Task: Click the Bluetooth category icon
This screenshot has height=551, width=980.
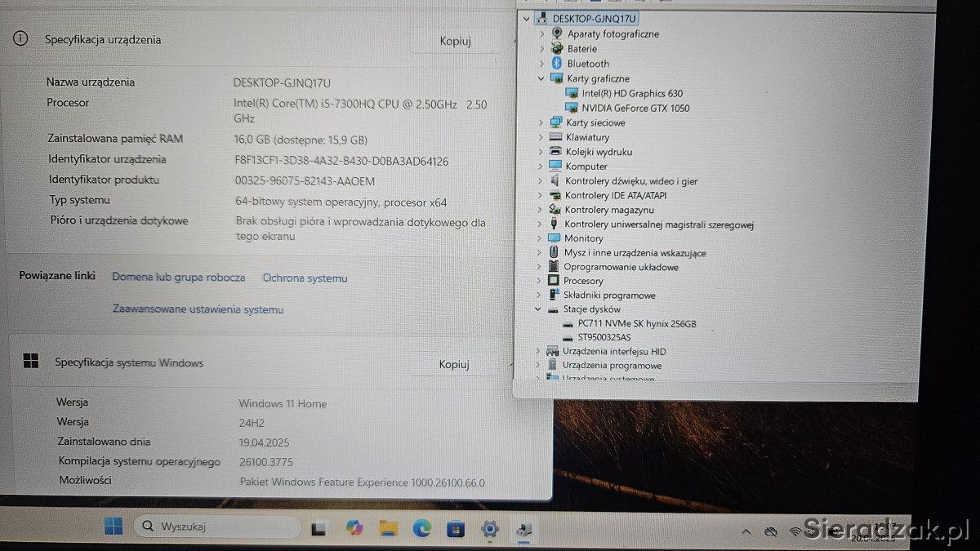Action: tap(557, 64)
